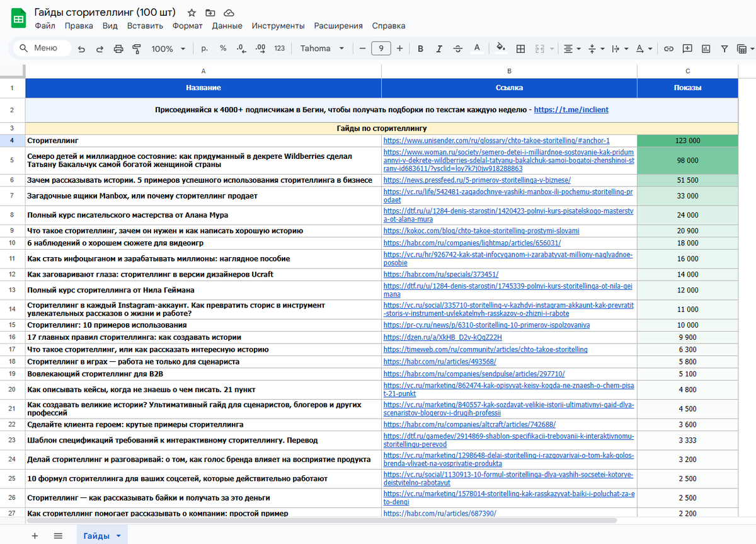Screen dimensions: 756x544
Task: Apply percent format
Action: coord(223,49)
